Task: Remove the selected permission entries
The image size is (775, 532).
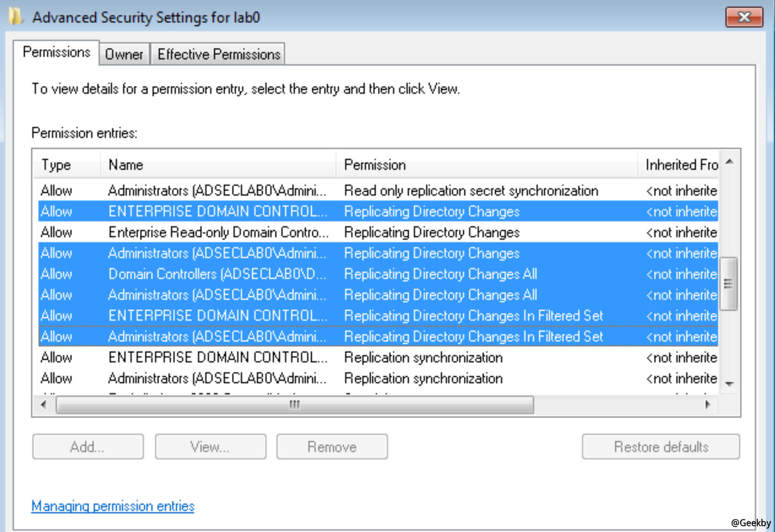Action: 332,447
